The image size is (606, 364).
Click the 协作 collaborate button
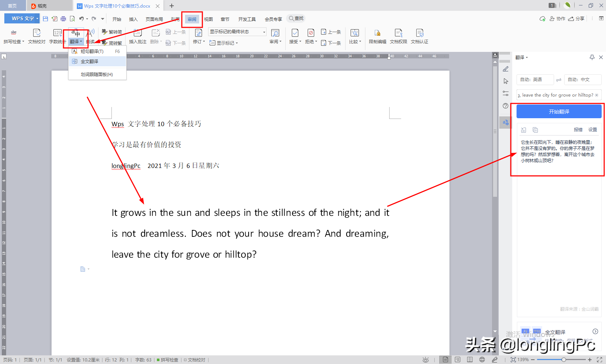coord(557,19)
